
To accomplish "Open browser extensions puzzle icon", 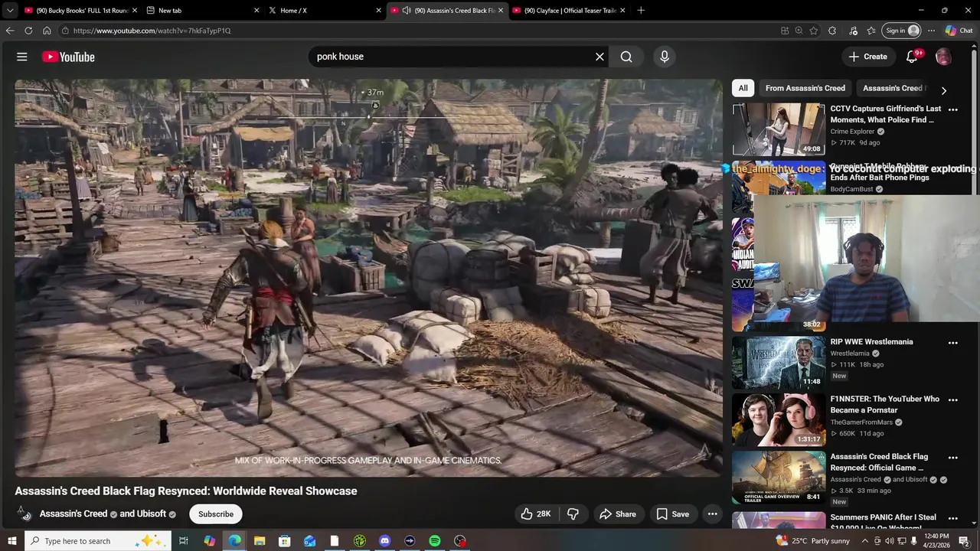I will 832,31.
